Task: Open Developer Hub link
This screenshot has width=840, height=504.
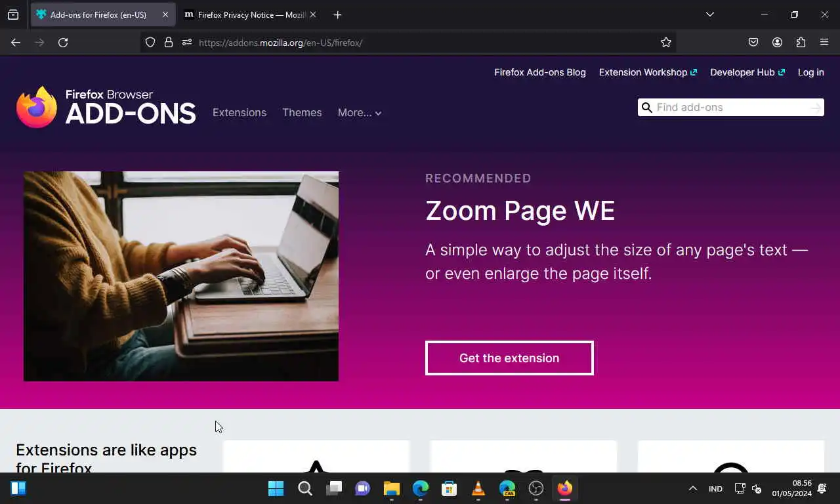Action: pos(747,72)
